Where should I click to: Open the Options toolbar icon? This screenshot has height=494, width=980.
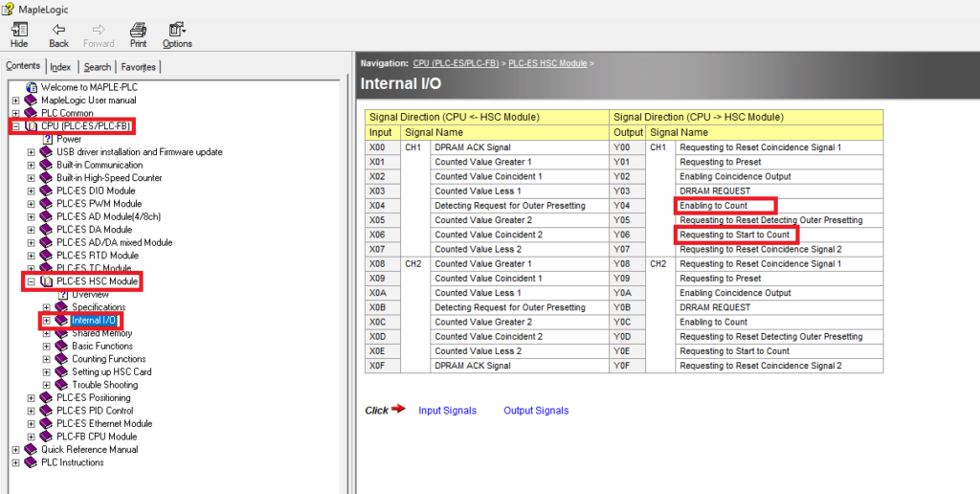tap(177, 30)
